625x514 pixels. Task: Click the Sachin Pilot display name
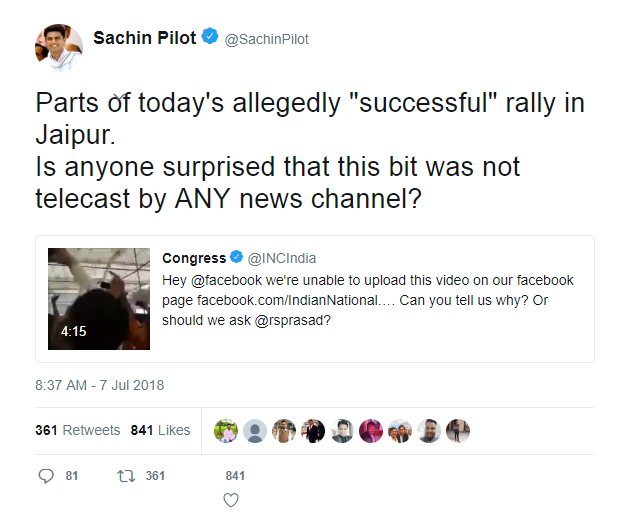point(145,38)
